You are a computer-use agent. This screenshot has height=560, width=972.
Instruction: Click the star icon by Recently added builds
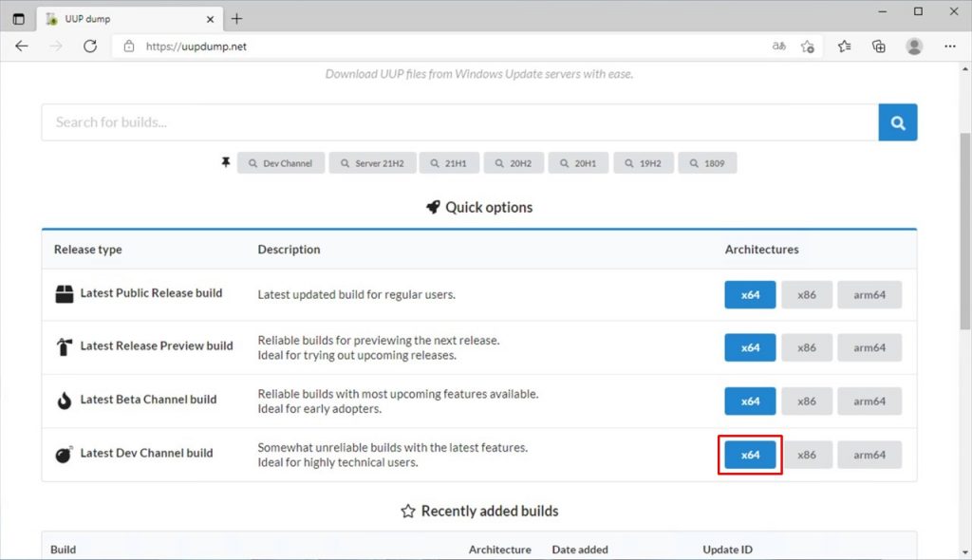[x=408, y=511]
